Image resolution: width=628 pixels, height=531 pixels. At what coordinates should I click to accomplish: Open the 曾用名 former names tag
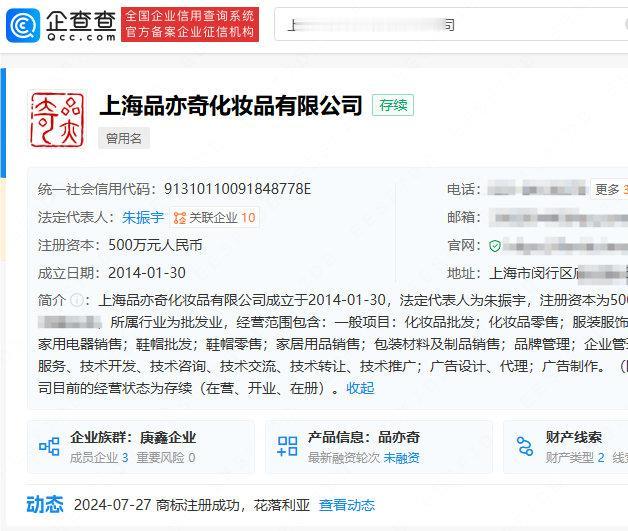tap(124, 138)
